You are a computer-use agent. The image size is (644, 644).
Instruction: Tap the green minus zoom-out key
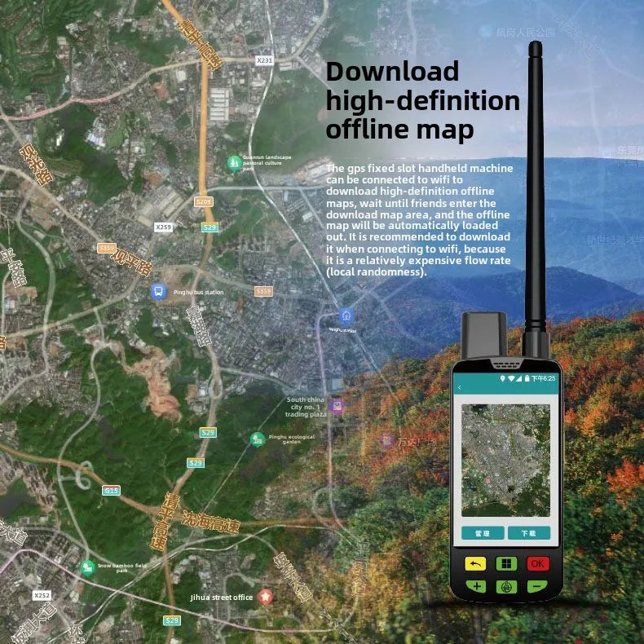point(537,586)
